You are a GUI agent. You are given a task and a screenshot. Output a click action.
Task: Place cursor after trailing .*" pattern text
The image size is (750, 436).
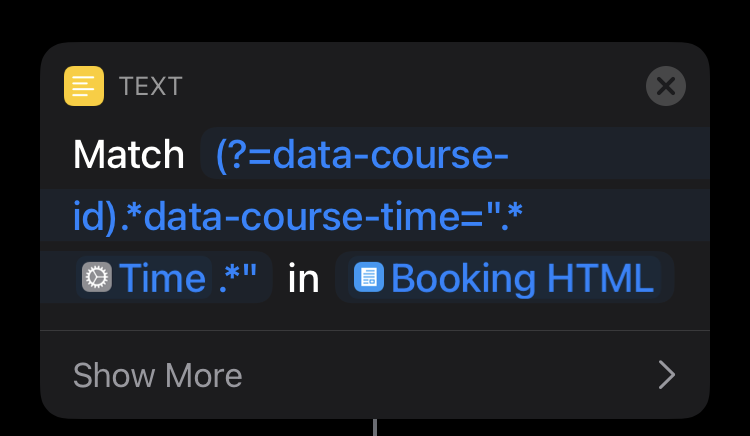262,278
